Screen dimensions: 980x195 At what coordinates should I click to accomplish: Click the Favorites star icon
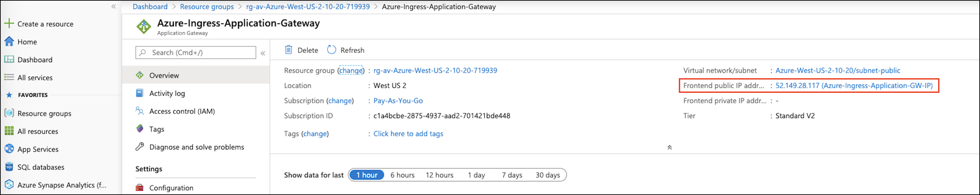9,95
